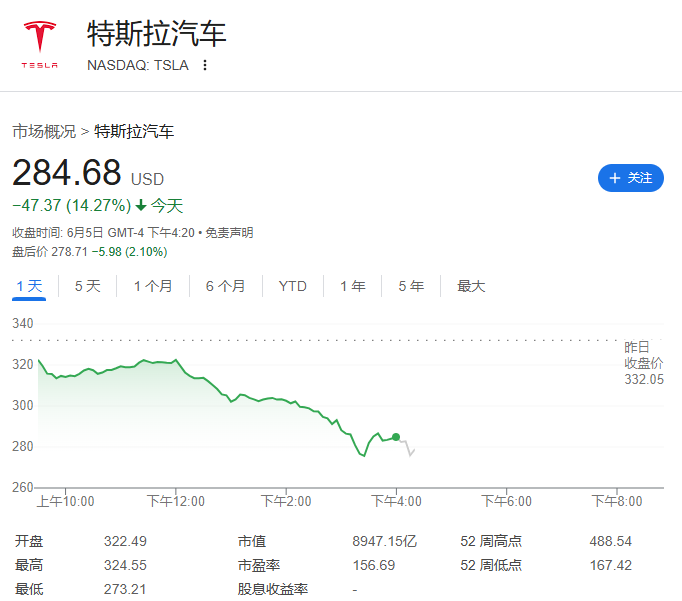The height and width of the screenshot is (601, 682).
Task: Click the 284.68 price value
Action: click(67, 173)
